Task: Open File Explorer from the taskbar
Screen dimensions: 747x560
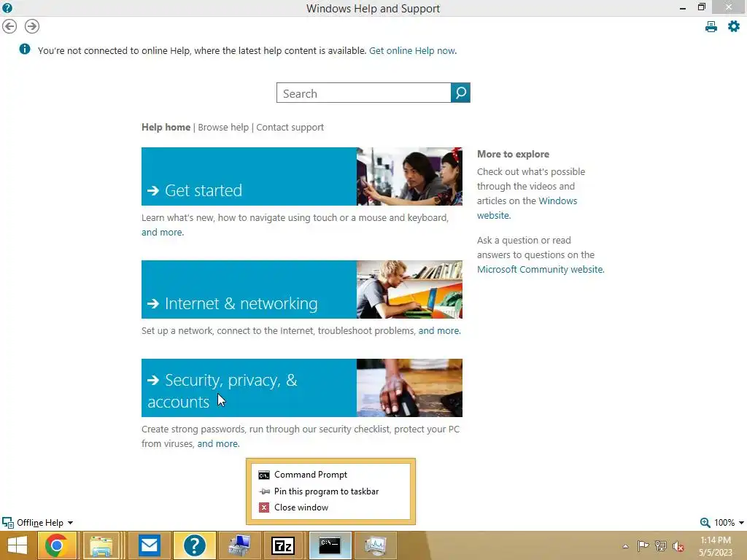Action: point(102,545)
